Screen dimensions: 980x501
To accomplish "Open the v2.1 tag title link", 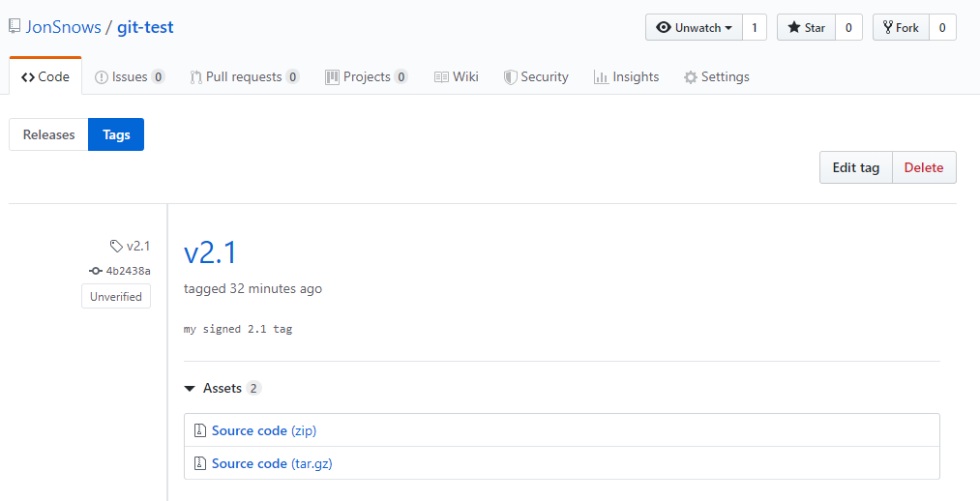I will (x=210, y=252).
